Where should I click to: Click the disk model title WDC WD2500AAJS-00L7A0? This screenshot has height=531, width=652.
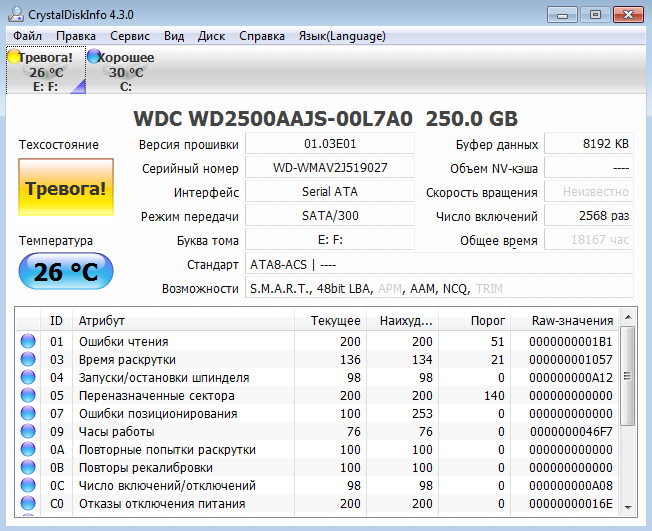pos(273,119)
